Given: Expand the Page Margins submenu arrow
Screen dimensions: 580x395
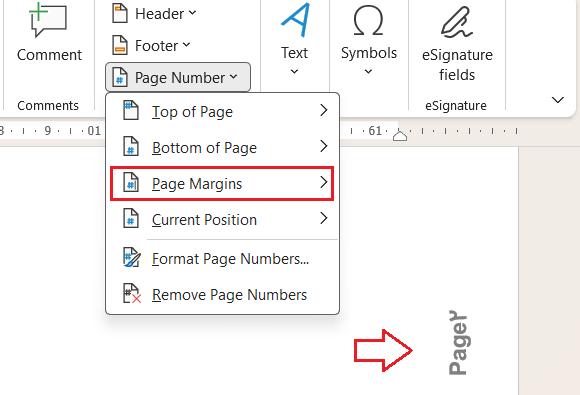Looking at the screenshot, I should point(324,182).
